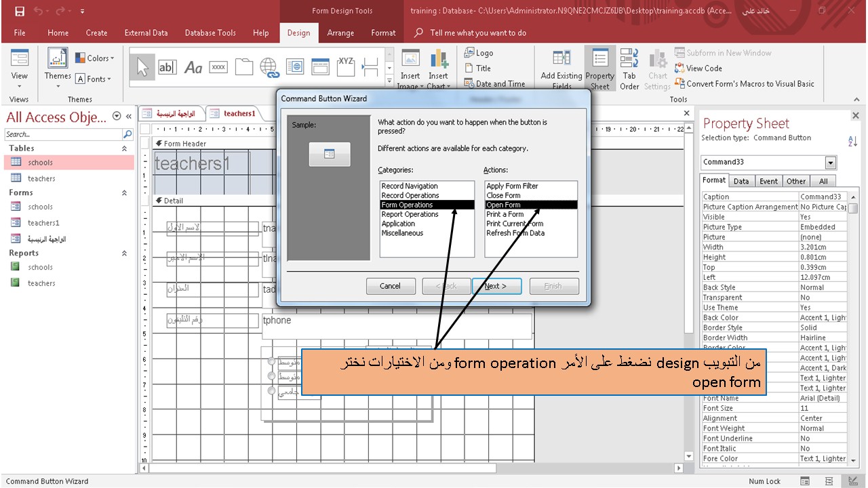
Task: Cancel the Command Button Wizard
Action: point(391,286)
